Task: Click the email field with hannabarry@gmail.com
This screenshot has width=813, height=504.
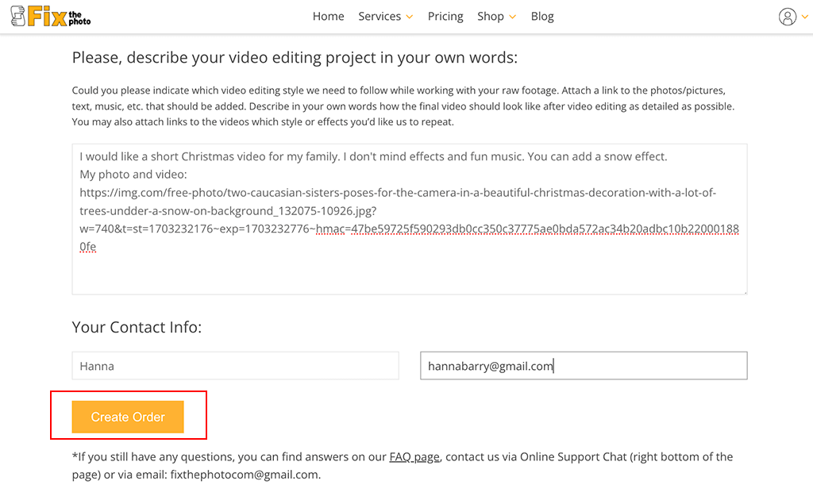Action: 584,366
